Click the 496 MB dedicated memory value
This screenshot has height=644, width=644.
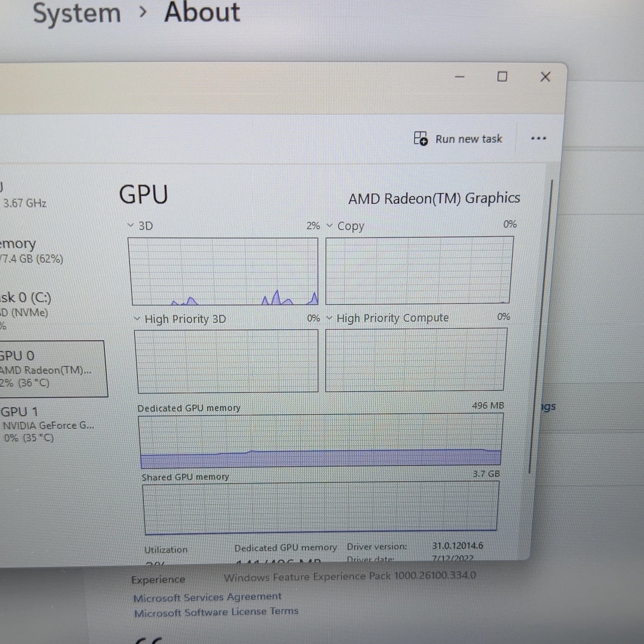coord(488,406)
